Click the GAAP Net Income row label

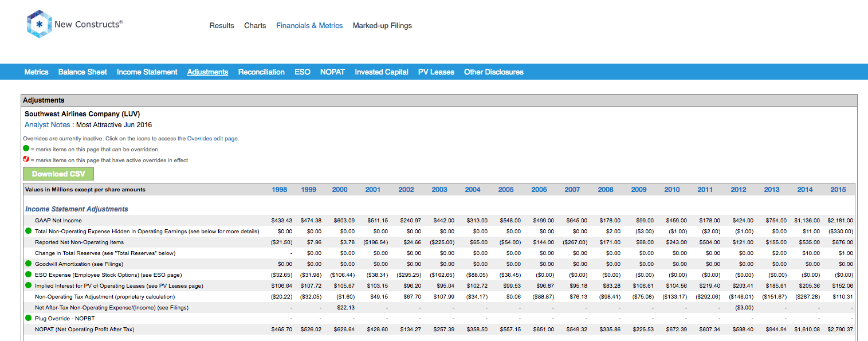pyautogui.click(x=58, y=220)
